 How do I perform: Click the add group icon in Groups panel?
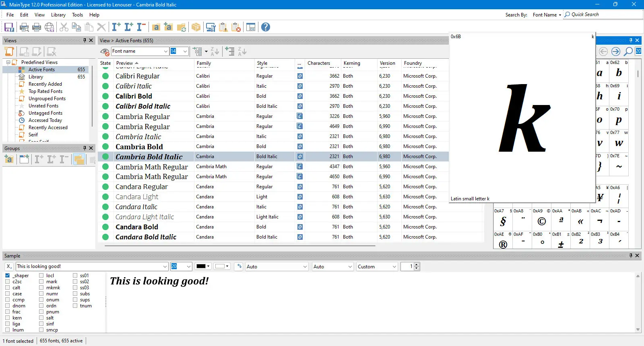(9, 159)
